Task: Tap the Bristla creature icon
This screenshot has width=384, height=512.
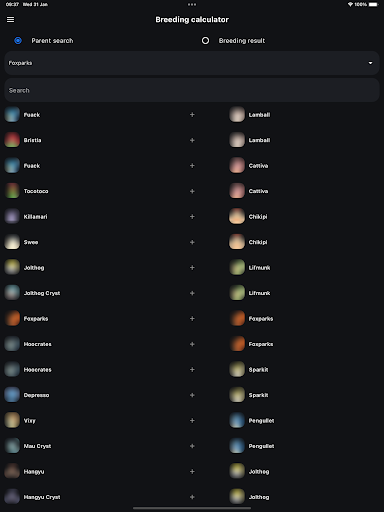Action: coord(12,140)
